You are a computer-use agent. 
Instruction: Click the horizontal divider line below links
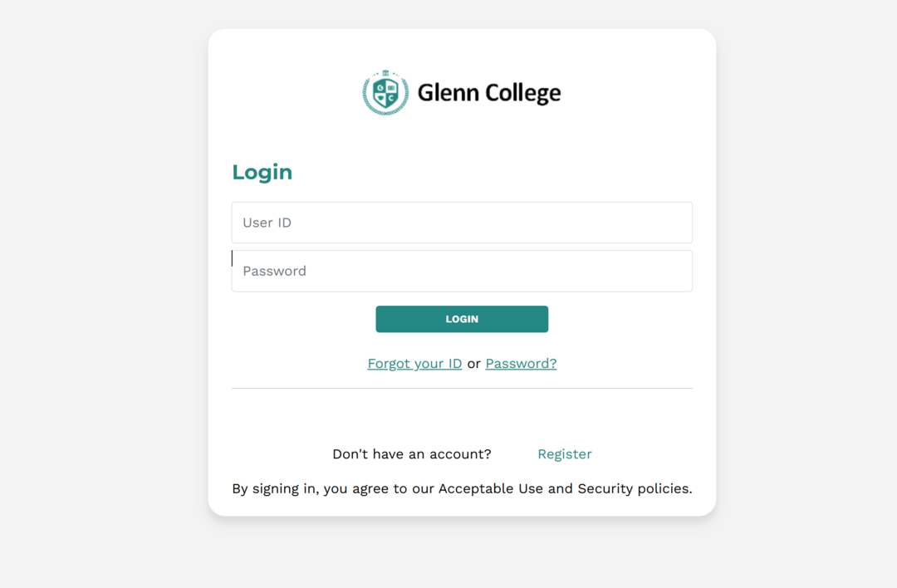click(x=462, y=388)
